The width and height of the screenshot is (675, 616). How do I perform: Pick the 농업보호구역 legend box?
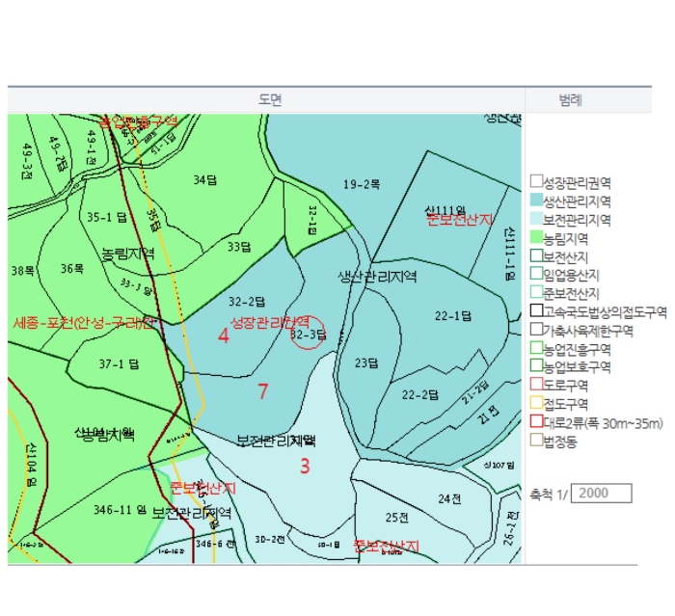536,365
